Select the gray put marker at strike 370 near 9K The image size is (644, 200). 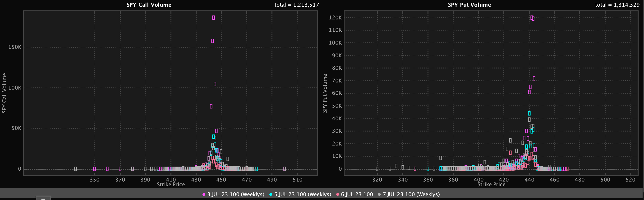pyautogui.click(x=441, y=158)
